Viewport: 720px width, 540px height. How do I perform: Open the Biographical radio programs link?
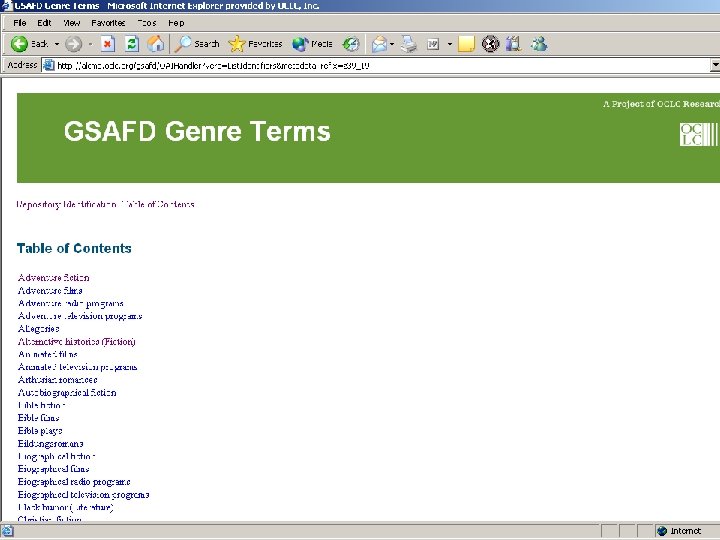pyautogui.click(x=74, y=482)
